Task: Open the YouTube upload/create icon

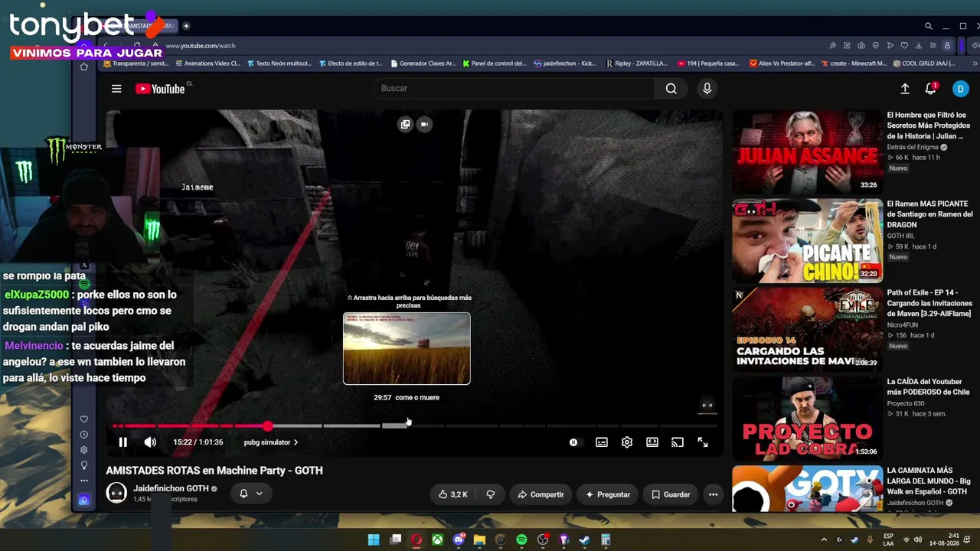Action: click(904, 89)
